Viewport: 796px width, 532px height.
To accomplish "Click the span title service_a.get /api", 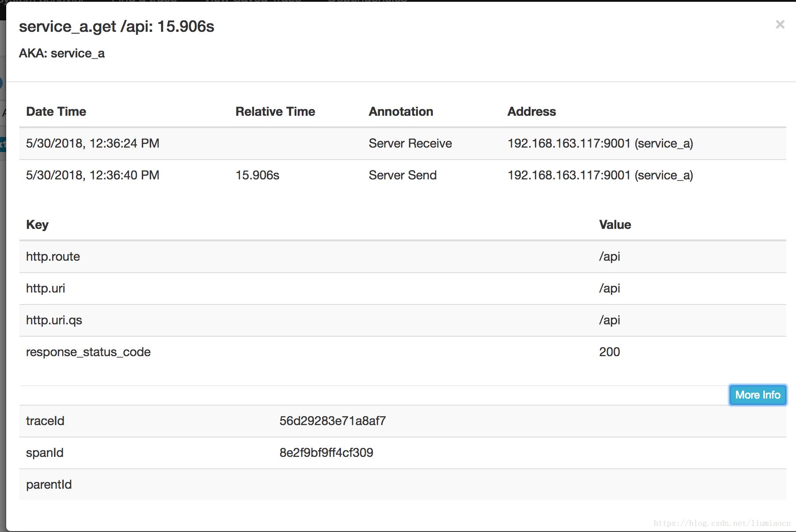I will [117, 27].
